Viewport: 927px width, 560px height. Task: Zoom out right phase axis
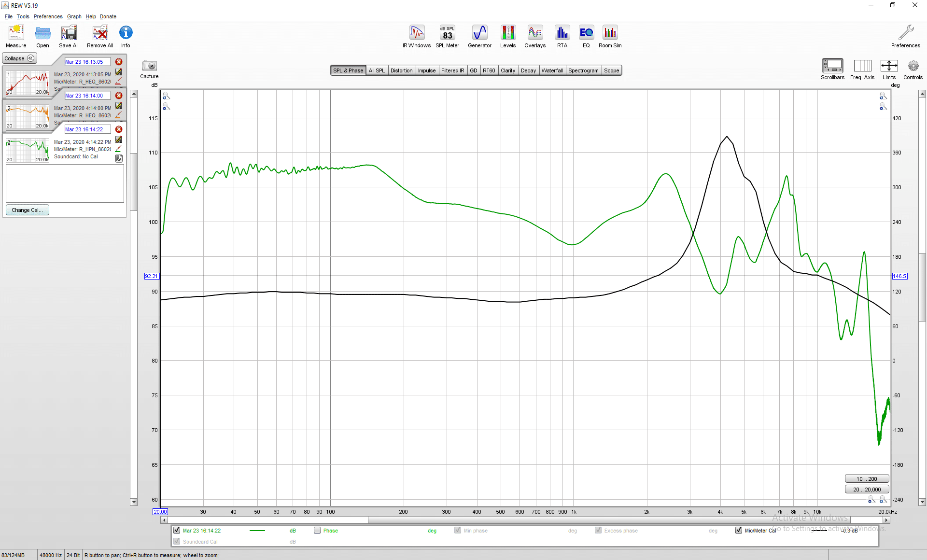tap(883, 106)
